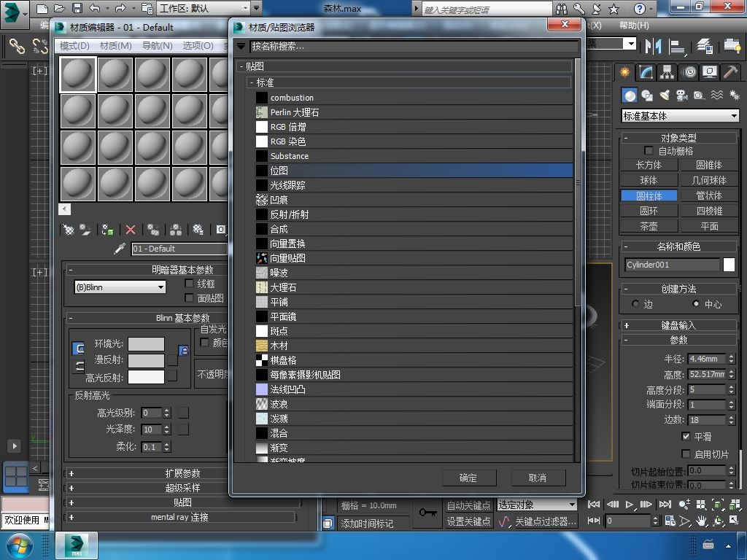This screenshot has height=560, width=747.
Task: Click the 关键点过滤器 button
Action: pos(546,521)
